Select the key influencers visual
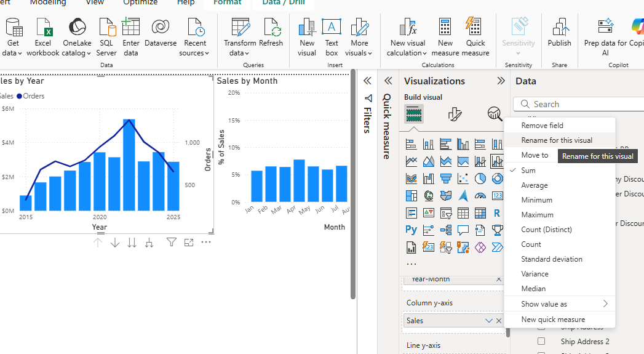This screenshot has width=644, height=354. click(428, 230)
